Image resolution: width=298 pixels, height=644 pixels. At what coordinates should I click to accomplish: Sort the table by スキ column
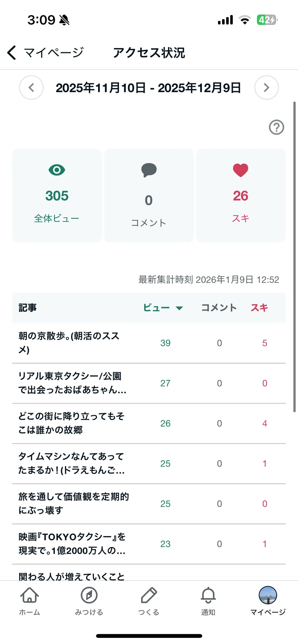259,308
